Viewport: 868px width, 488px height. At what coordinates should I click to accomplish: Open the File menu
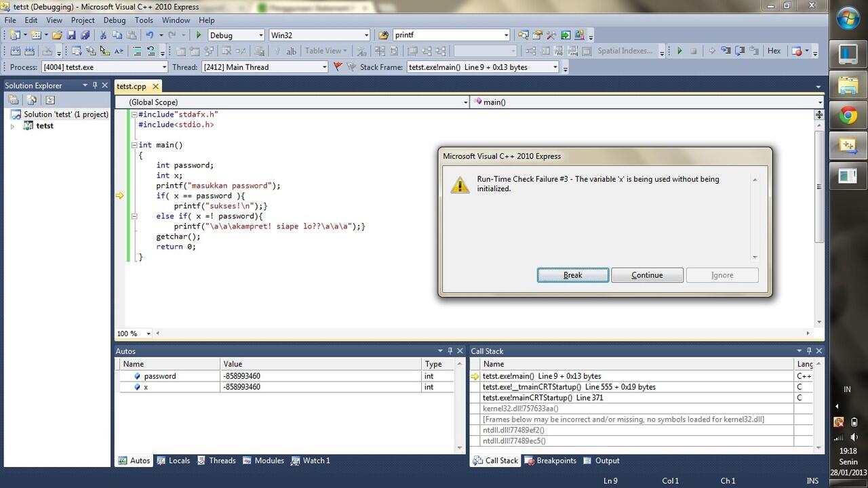(10, 20)
